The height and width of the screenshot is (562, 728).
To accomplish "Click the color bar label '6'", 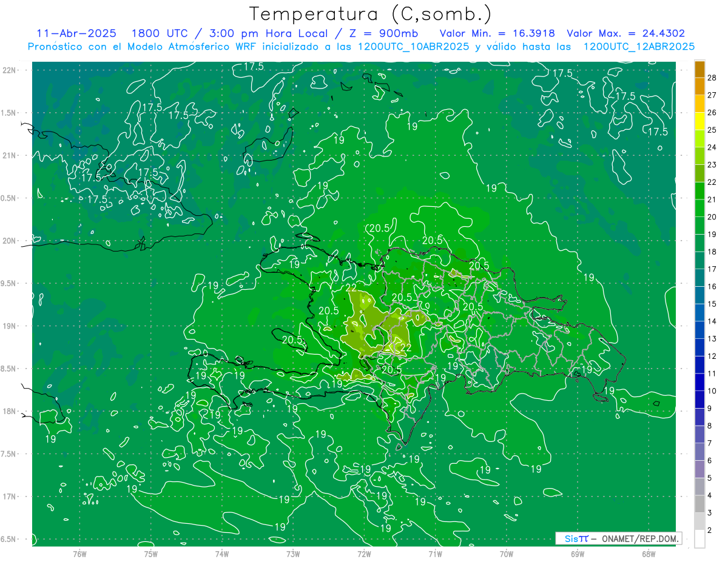I will (x=710, y=461).
